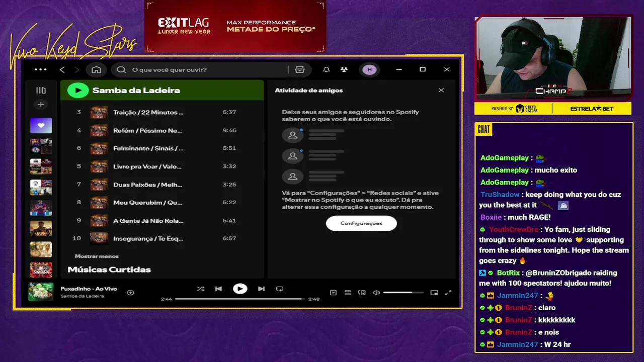Click the EstrelaBet sponsor logo
The width and height of the screenshot is (644, 362).
point(592,109)
